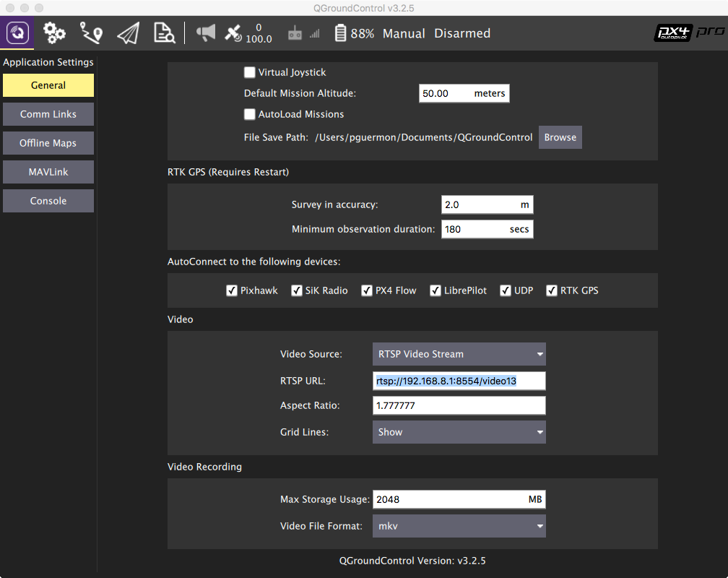Click the Disarmed arm status
This screenshot has height=578, width=728.
point(462,33)
